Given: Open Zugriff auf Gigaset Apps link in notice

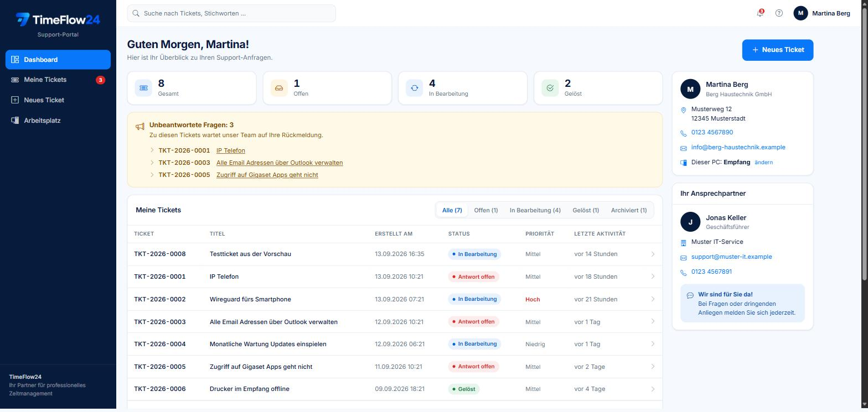Looking at the screenshot, I should (x=267, y=175).
